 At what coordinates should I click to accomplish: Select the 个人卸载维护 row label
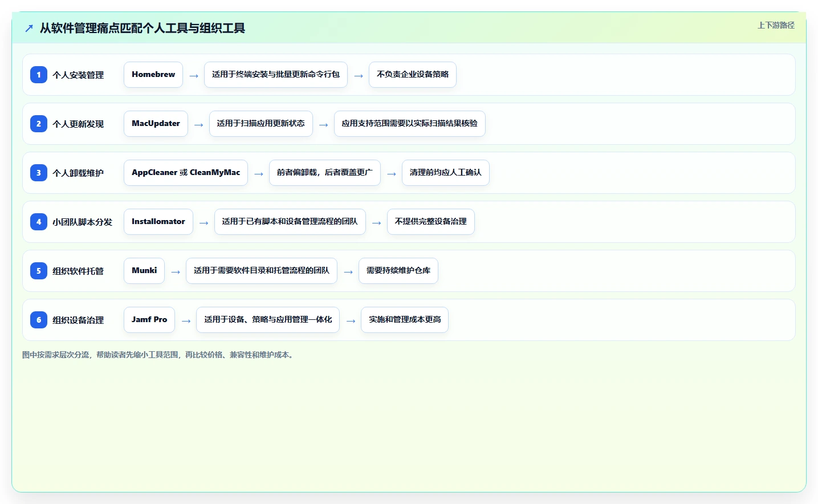pyautogui.click(x=78, y=173)
